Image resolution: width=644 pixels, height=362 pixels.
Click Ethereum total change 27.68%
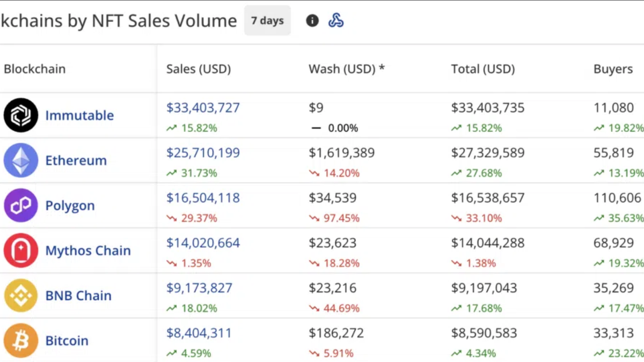(477, 173)
